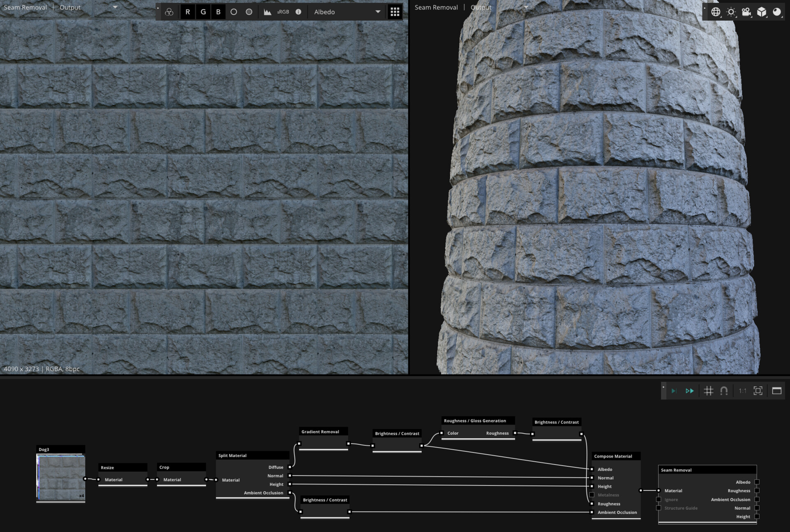Click the Output breadcrumb item
This screenshot has height=532, width=790.
point(70,7)
